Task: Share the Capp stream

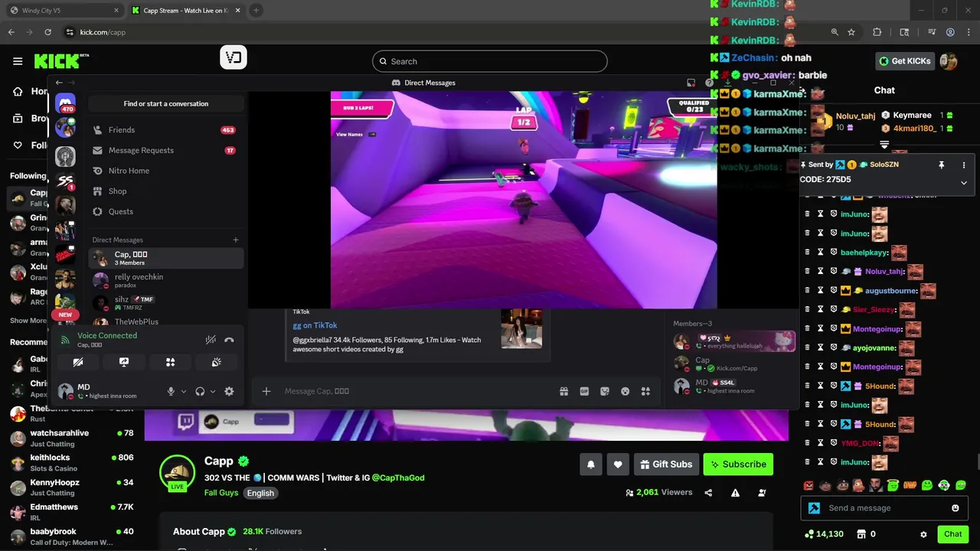Action: 708,493
